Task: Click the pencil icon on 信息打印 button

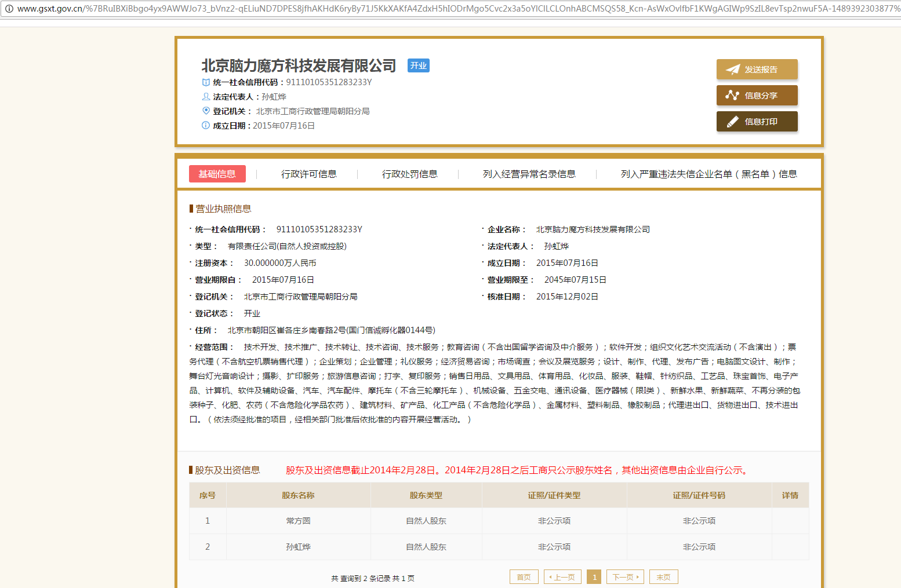Action: (732, 121)
